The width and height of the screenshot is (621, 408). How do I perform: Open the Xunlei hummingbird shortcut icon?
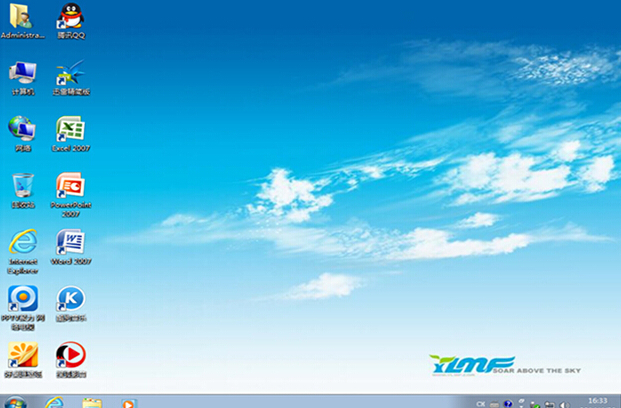click(70, 78)
